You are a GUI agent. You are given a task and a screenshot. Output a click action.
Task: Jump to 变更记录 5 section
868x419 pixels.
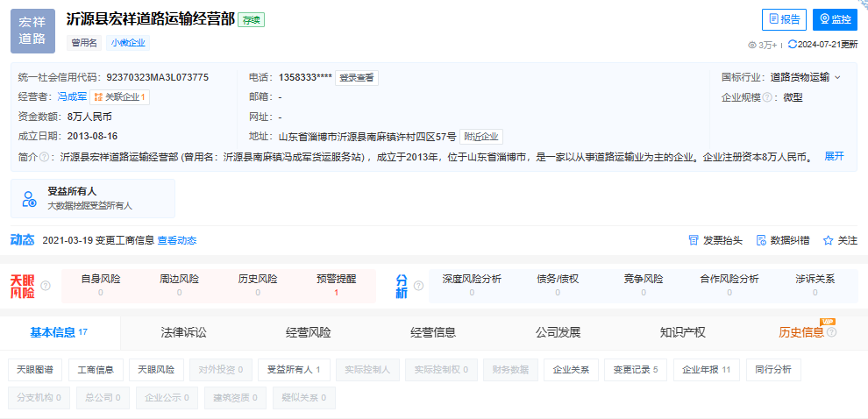coord(636,370)
